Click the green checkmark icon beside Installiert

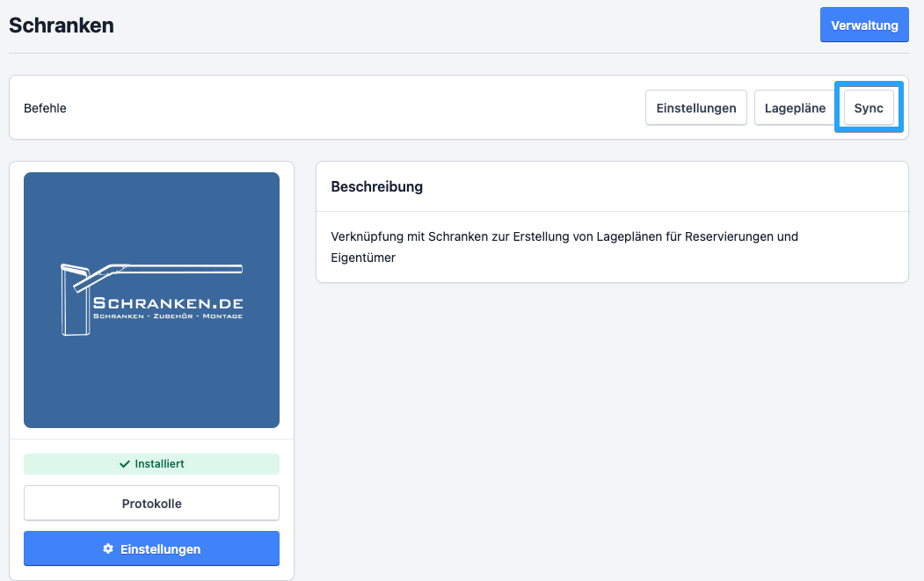(x=124, y=464)
